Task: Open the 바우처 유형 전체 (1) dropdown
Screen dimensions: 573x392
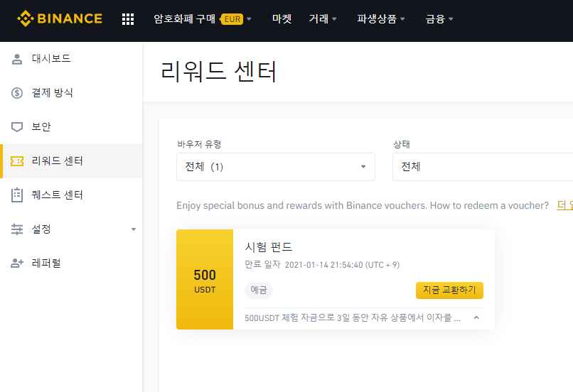Action: point(276,167)
